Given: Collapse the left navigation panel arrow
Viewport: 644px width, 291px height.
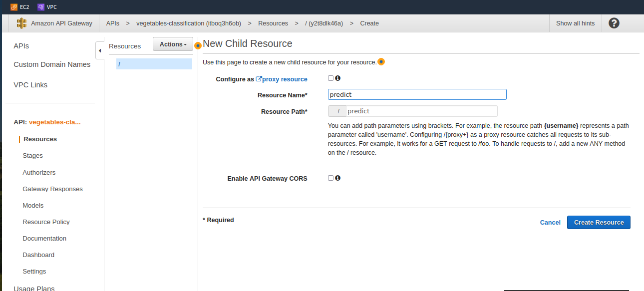Looking at the screenshot, I should pos(100,50).
